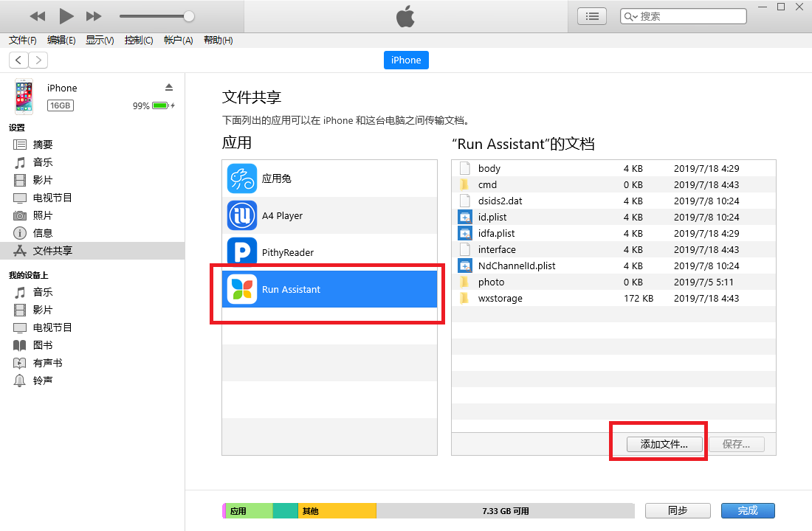Select the dsids2.dat file icon
The image size is (812, 531).
pyautogui.click(x=465, y=201)
